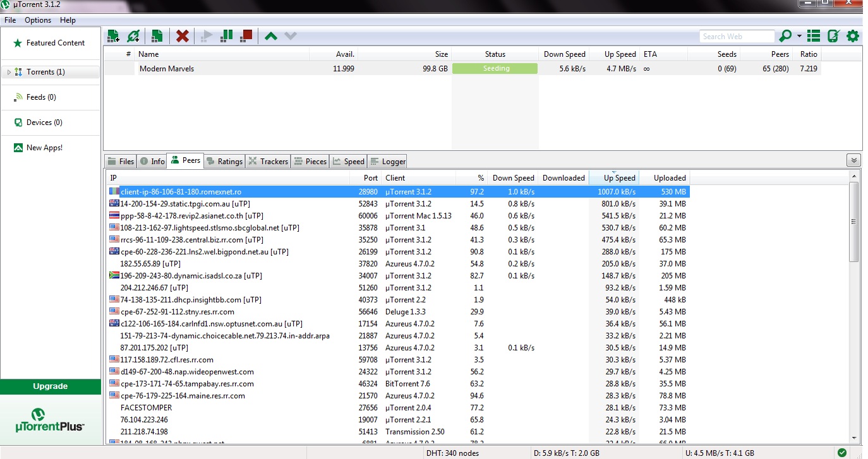This screenshot has width=868, height=459.
Task: Open New Apps! in the sidebar
Action: [x=51, y=148]
